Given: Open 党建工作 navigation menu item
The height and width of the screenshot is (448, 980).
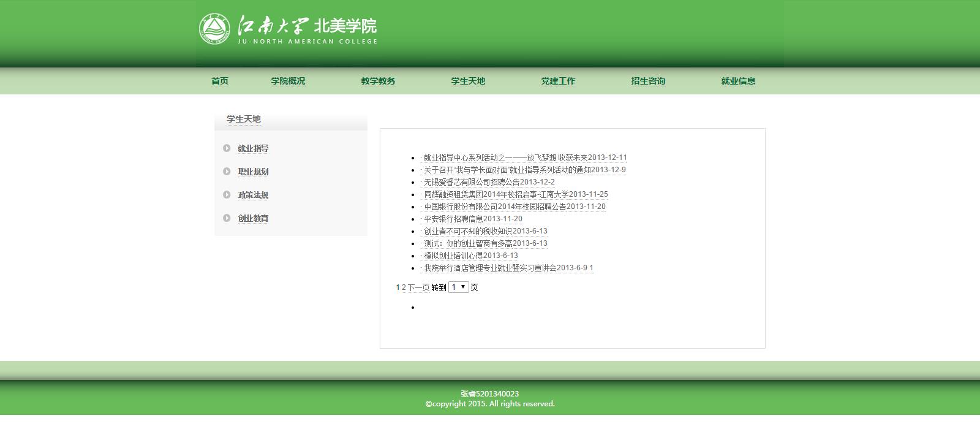Looking at the screenshot, I should (x=558, y=81).
